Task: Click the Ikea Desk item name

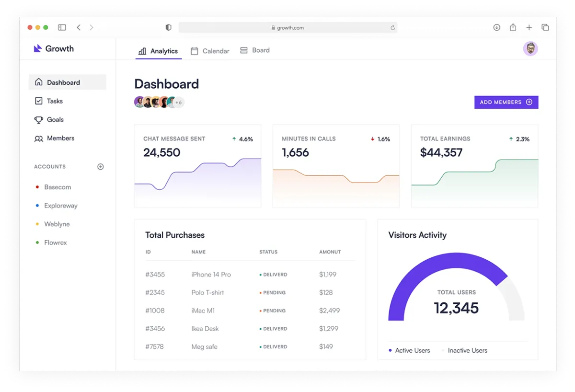Action: click(205, 329)
